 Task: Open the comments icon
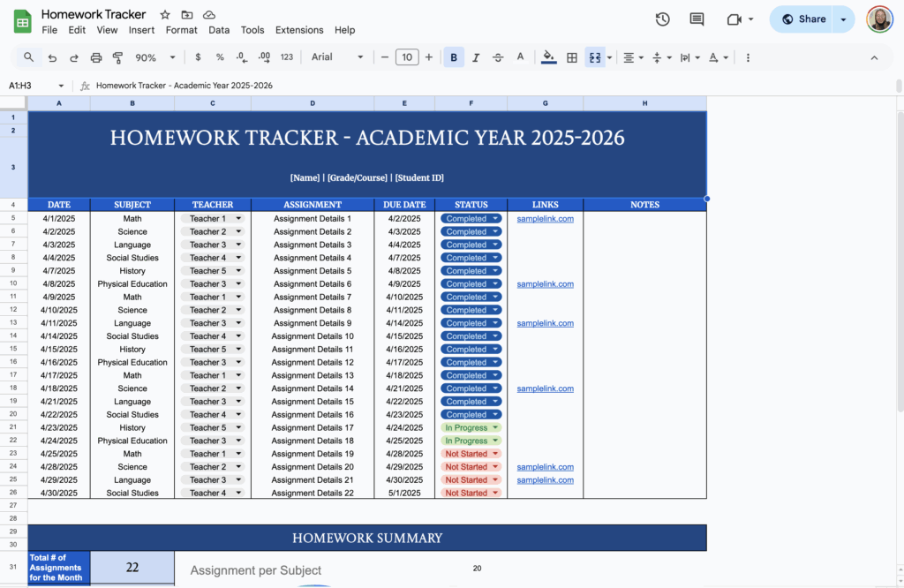[x=697, y=19]
